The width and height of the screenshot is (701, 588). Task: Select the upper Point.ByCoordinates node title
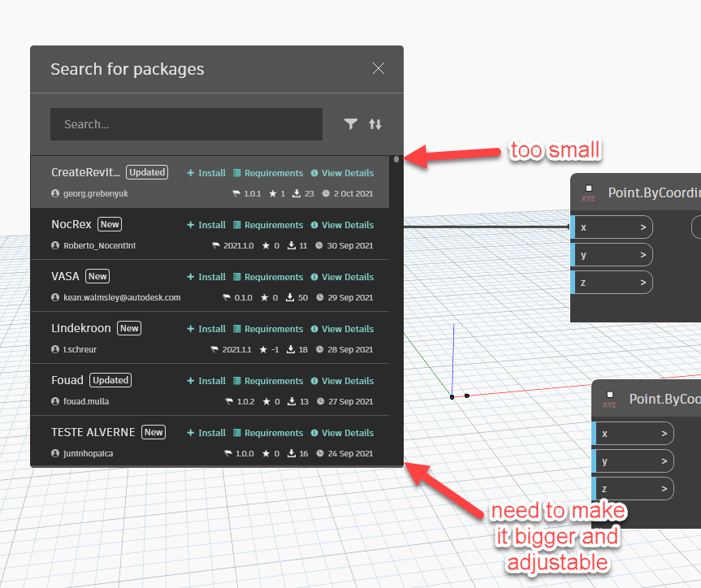(x=655, y=192)
